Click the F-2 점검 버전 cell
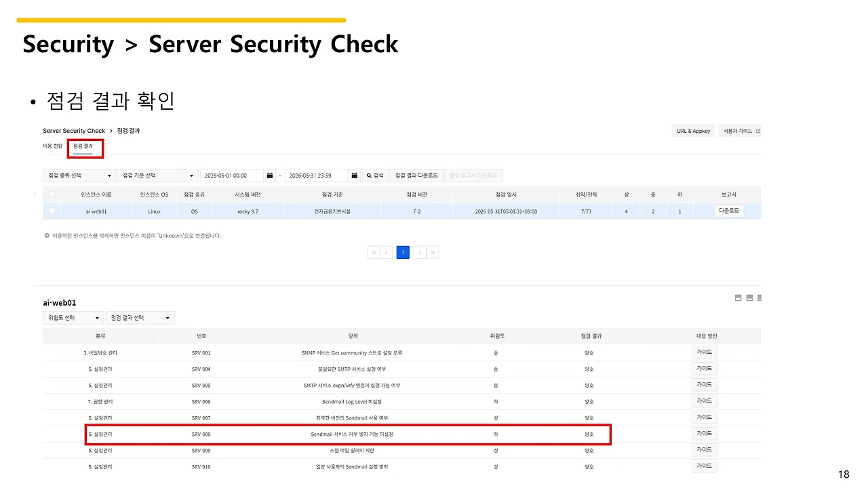Screen dimensions: 868x488 [416, 211]
